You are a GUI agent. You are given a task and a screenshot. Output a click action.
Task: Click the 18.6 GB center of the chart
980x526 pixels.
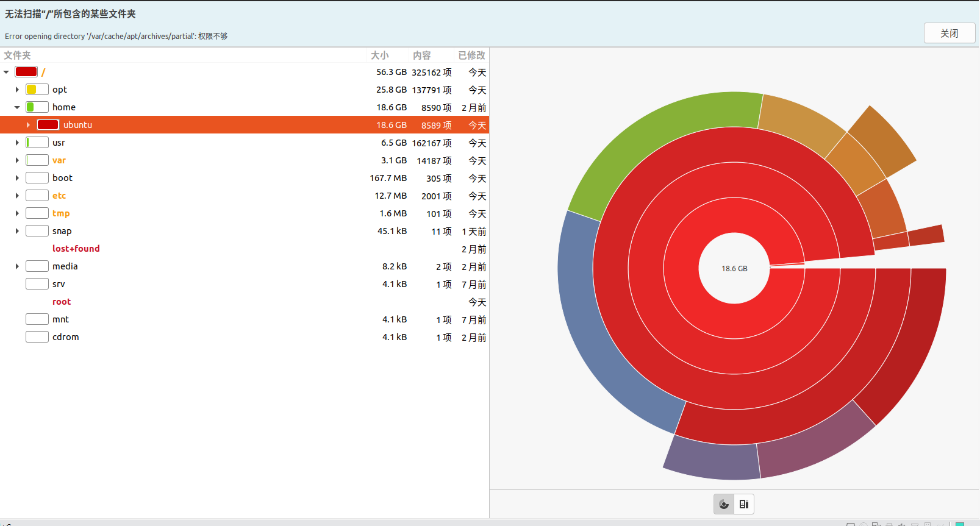coord(734,268)
